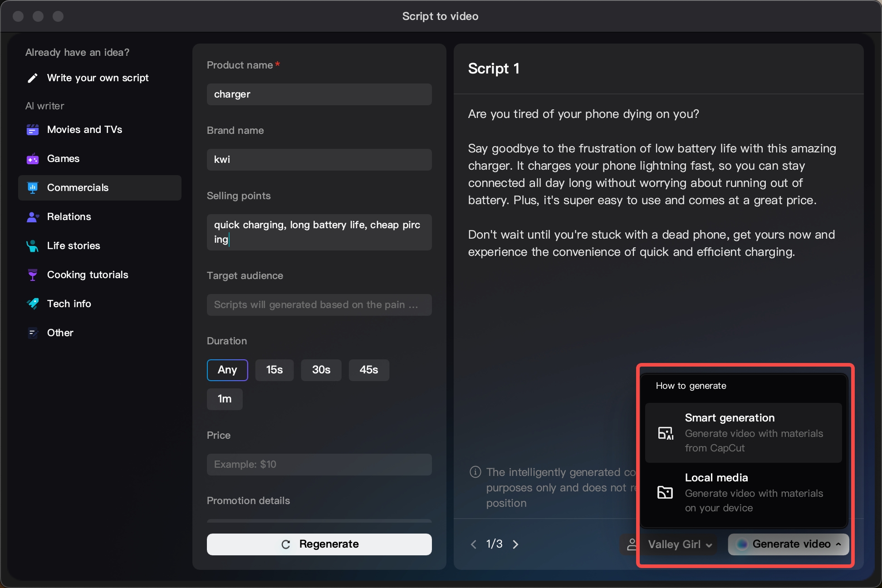Click the 1/3 script page indicator

click(495, 544)
